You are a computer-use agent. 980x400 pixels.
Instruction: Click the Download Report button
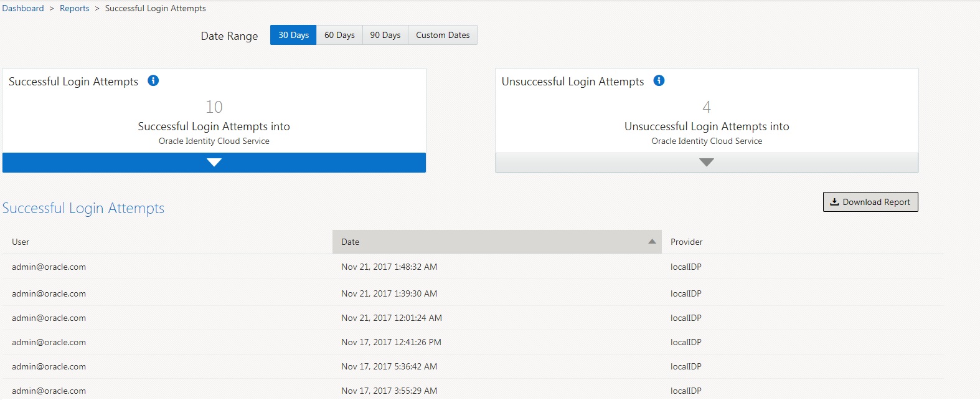pyautogui.click(x=870, y=202)
